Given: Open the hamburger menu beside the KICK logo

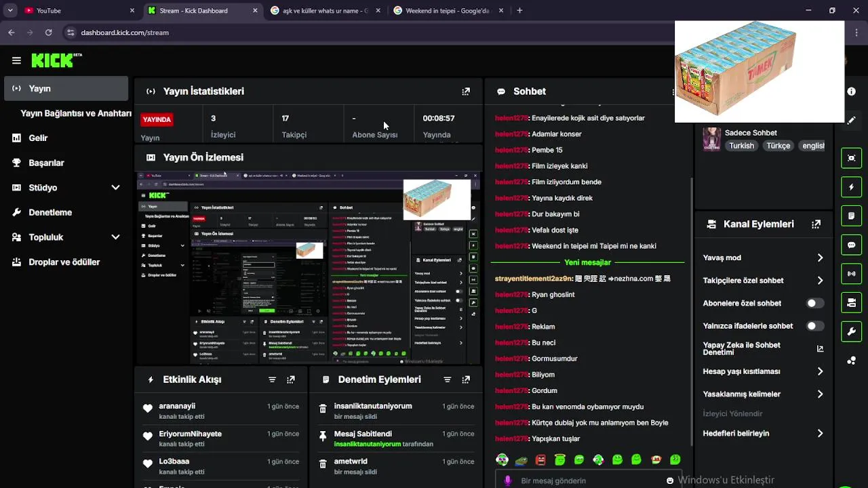Looking at the screenshot, I should pos(16,60).
